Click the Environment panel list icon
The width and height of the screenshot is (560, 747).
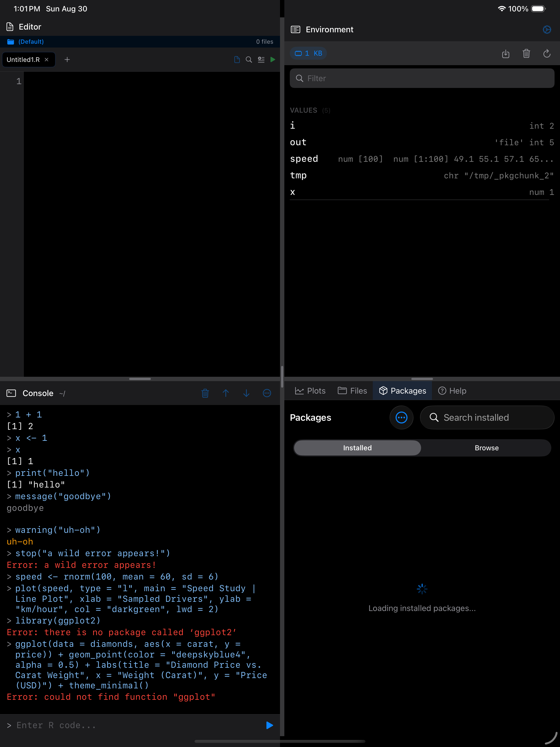point(295,30)
